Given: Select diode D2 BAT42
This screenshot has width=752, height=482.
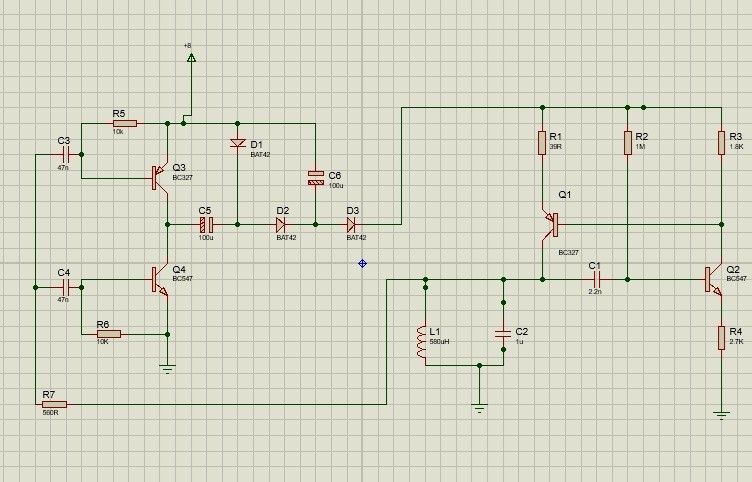Looking at the screenshot, I should (281, 224).
